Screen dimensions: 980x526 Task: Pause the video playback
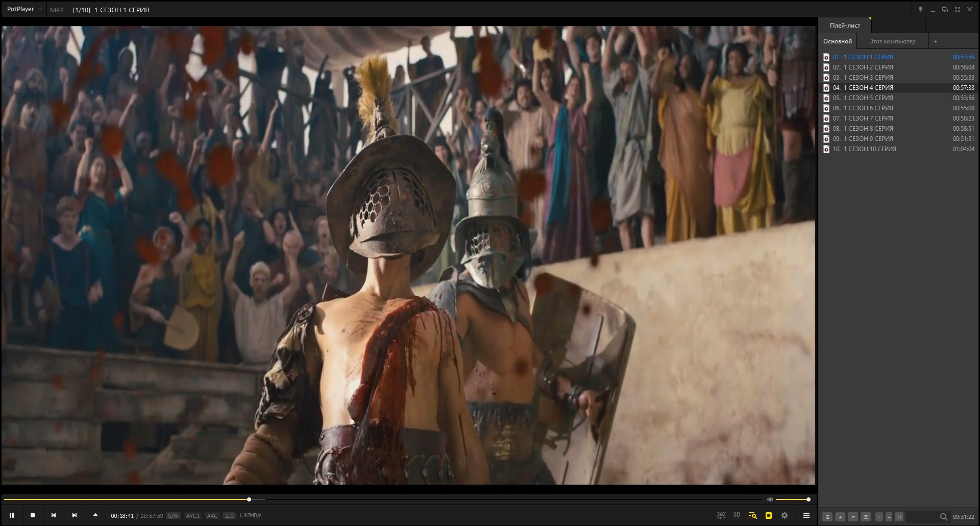point(12,515)
